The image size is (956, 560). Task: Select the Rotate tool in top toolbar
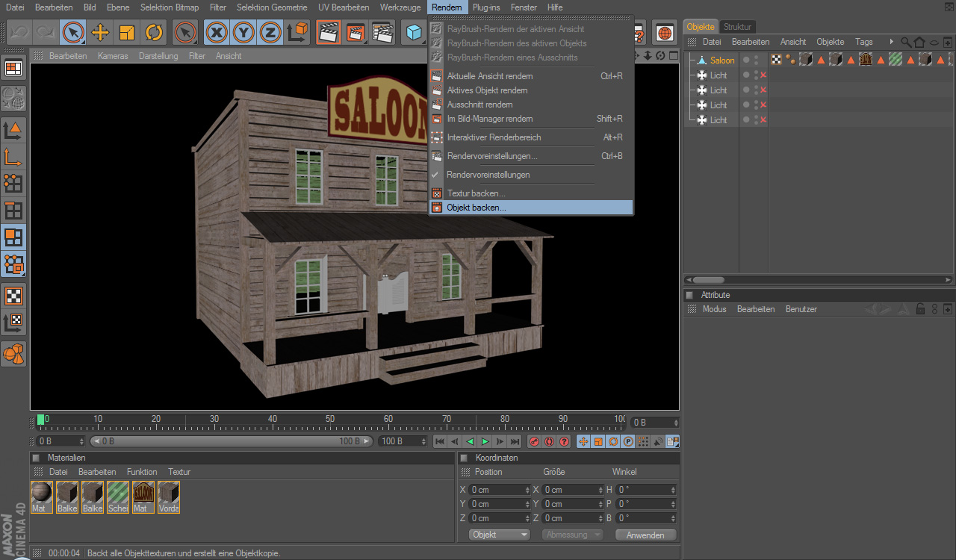click(x=154, y=32)
